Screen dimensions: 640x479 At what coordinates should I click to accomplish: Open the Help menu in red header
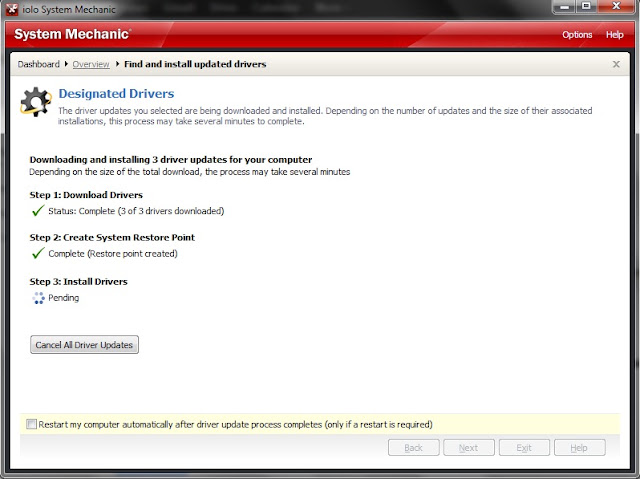tap(614, 35)
